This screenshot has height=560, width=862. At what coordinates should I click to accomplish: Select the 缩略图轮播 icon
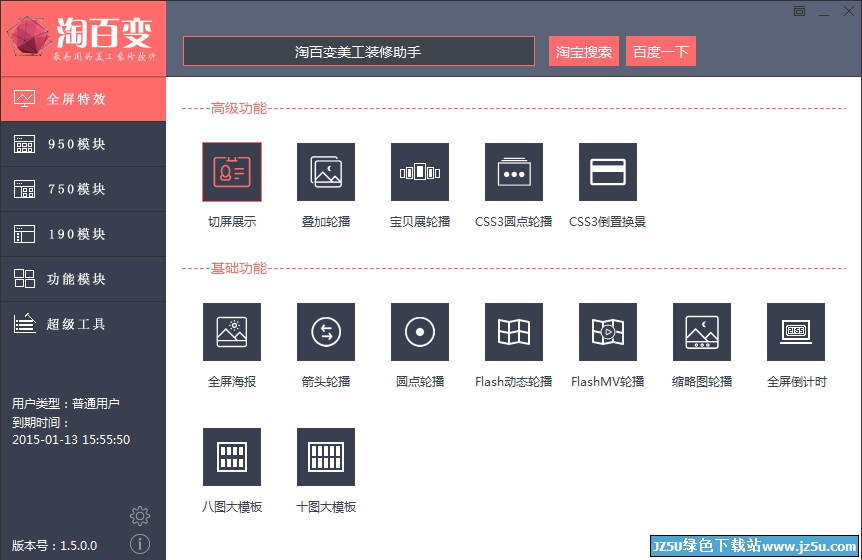click(702, 332)
